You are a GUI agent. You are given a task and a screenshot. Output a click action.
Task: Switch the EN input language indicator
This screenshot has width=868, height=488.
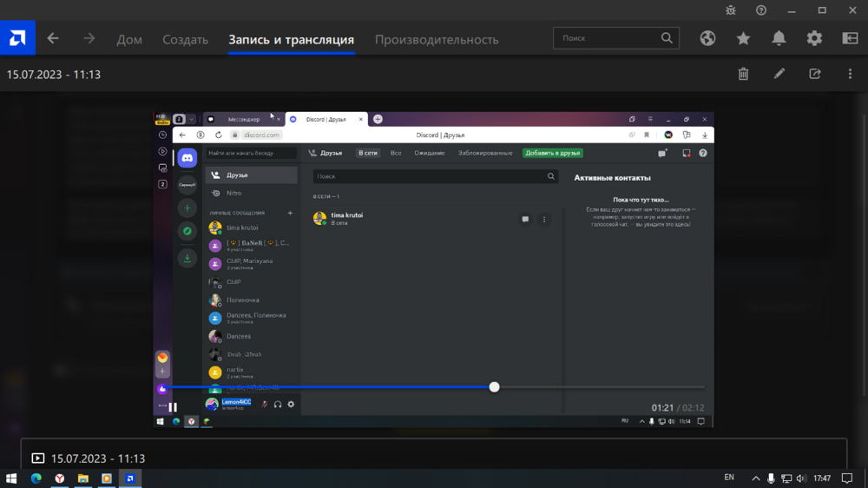coord(729,478)
